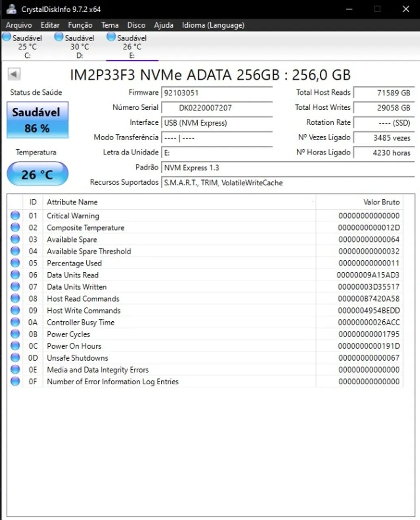Open the Ajuda menu
This screenshot has height=520, width=420.
[164, 25]
